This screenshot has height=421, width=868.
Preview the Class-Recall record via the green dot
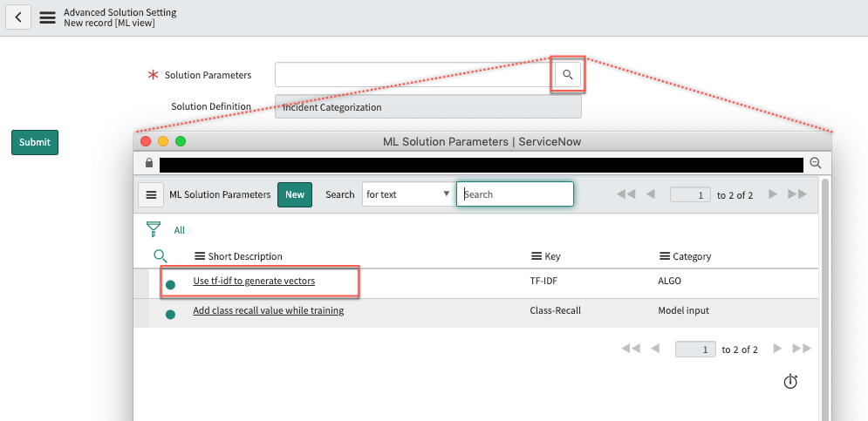(x=170, y=315)
